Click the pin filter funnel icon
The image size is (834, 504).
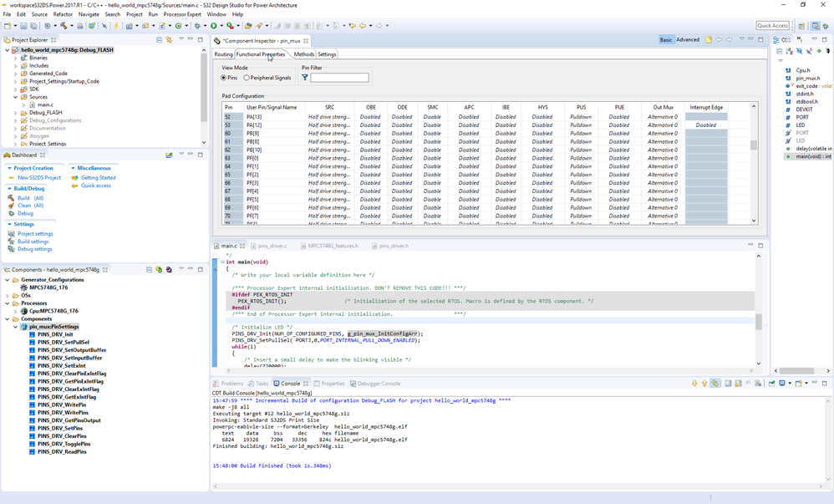click(305, 78)
